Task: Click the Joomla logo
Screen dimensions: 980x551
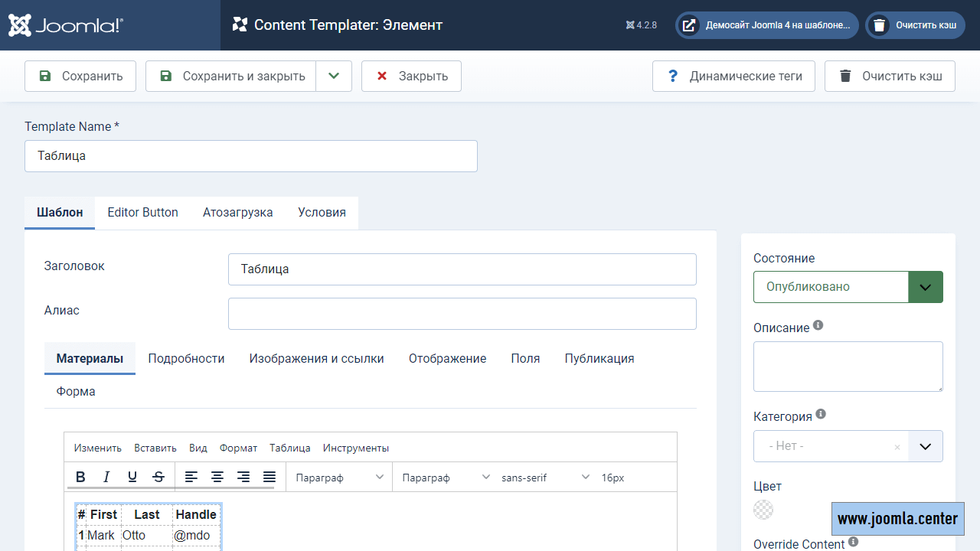Action: [x=66, y=25]
